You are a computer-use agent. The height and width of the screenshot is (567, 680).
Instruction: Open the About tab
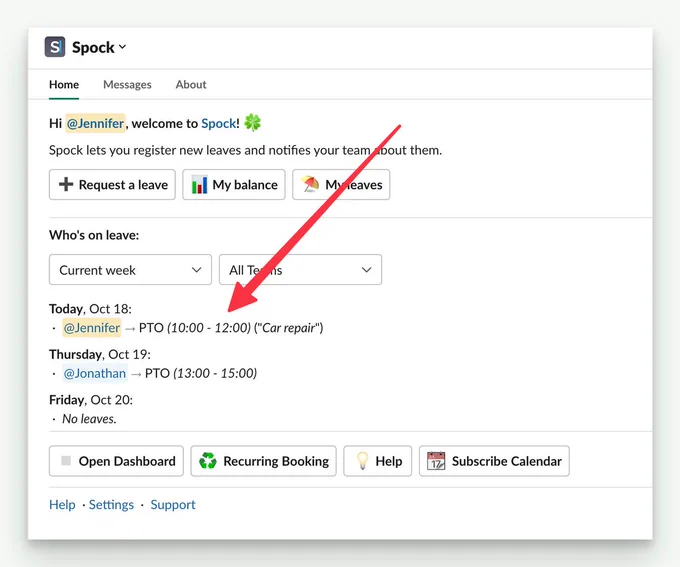click(191, 85)
